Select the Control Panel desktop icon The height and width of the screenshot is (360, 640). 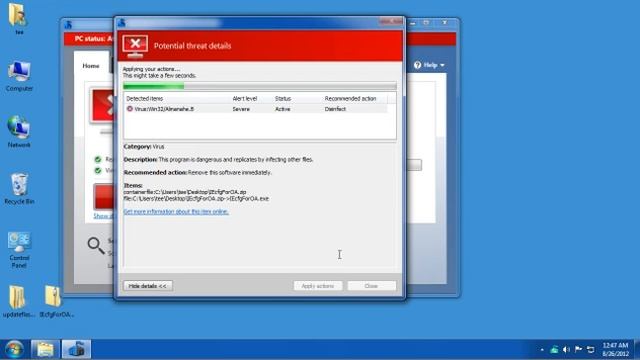point(19,250)
